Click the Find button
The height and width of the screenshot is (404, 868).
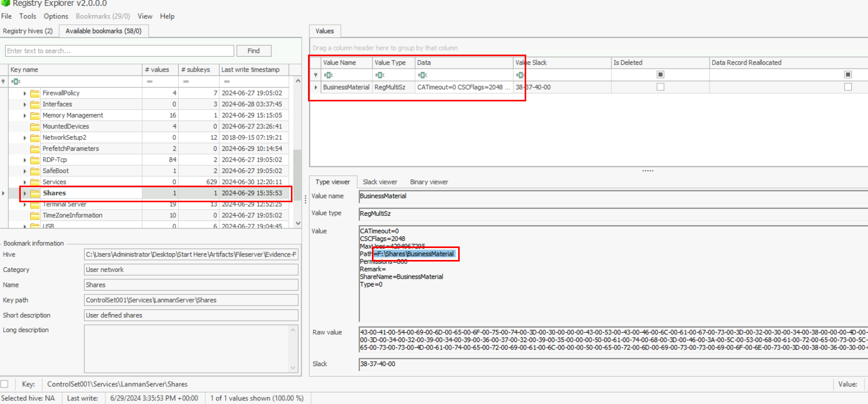pos(253,51)
